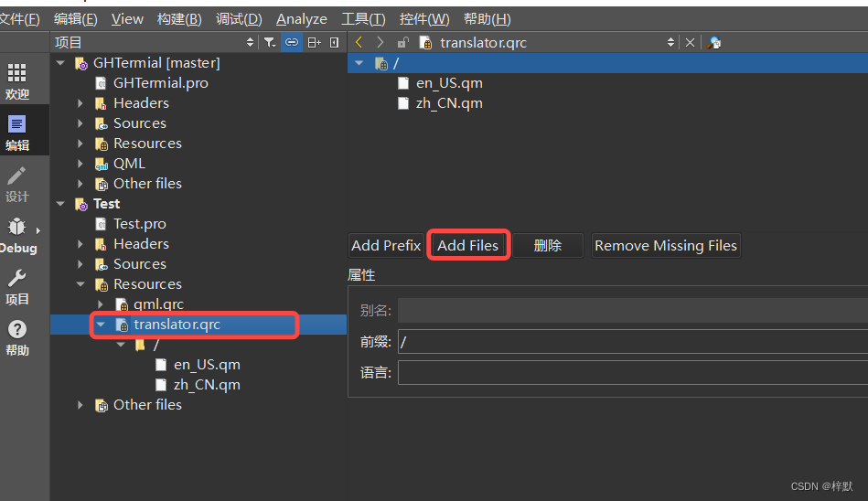868x501 pixels.
Task: Open the 构建(B) menu
Action: (x=179, y=19)
